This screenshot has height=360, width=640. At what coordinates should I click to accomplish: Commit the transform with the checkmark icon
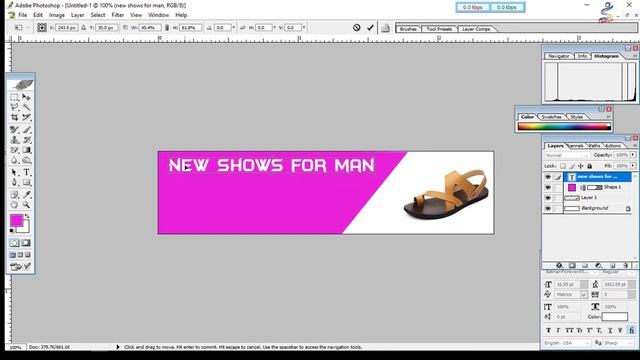(370, 28)
